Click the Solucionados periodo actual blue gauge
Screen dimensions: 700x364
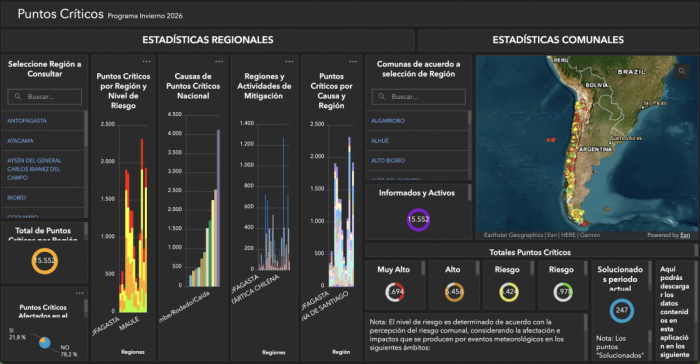[622, 310]
